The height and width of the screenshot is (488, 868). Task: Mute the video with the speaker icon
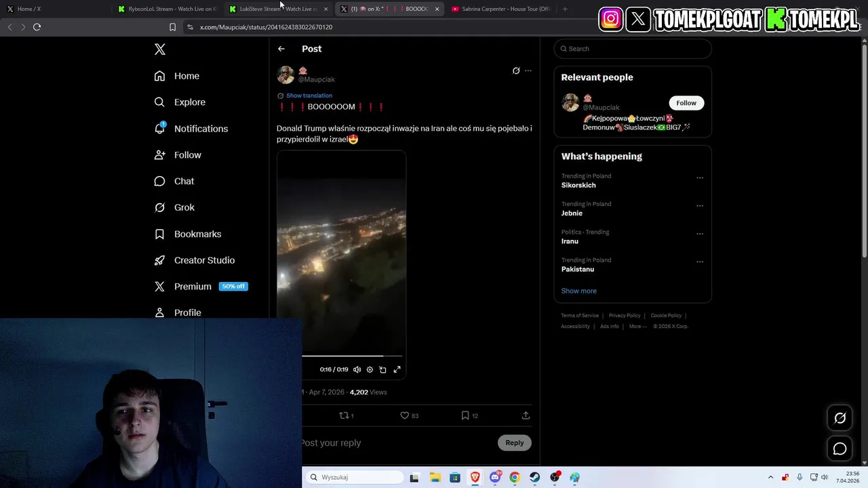[357, 369]
